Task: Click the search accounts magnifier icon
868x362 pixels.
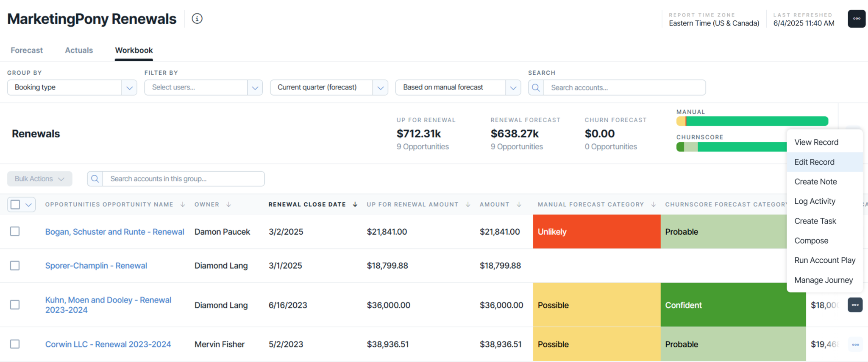Action: (x=536, y=87)
